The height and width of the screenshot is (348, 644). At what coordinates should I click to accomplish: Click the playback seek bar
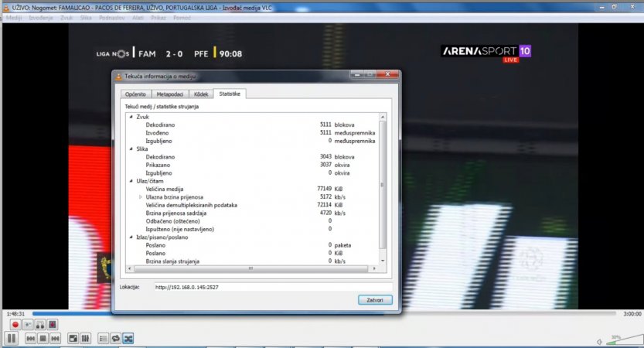pos(324,313)
